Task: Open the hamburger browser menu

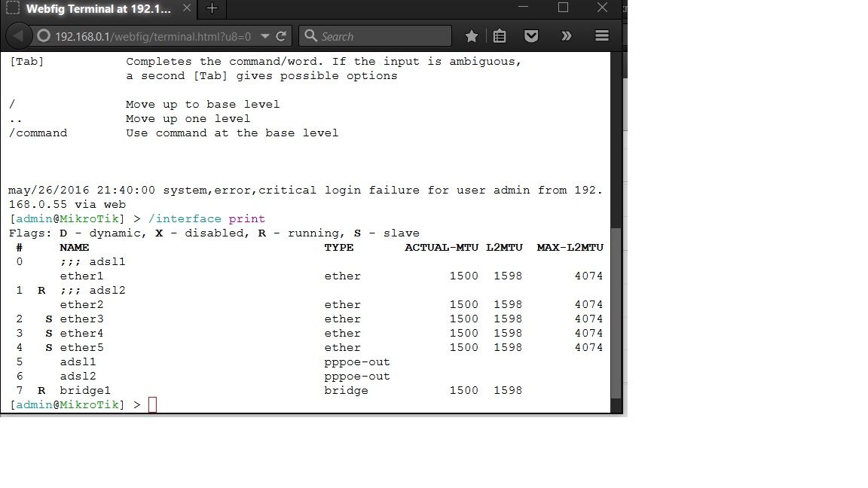Action: point(602,36)
